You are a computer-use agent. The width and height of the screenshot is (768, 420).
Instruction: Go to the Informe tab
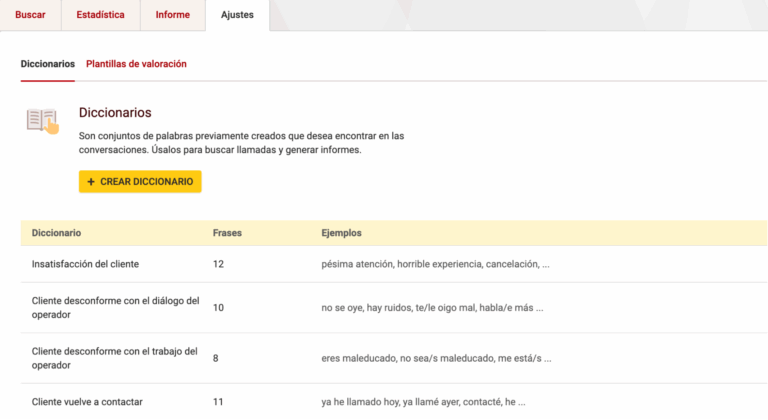click(172, 15)
